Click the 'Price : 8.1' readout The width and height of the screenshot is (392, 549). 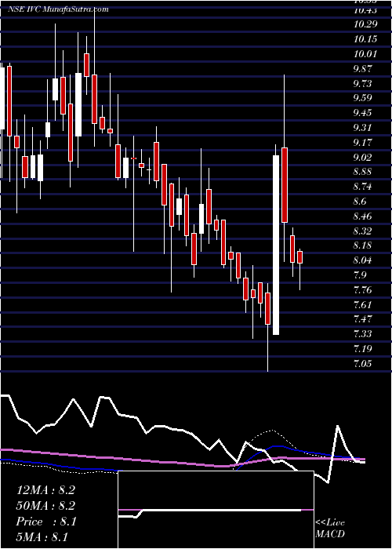click(x=45, y=522)
